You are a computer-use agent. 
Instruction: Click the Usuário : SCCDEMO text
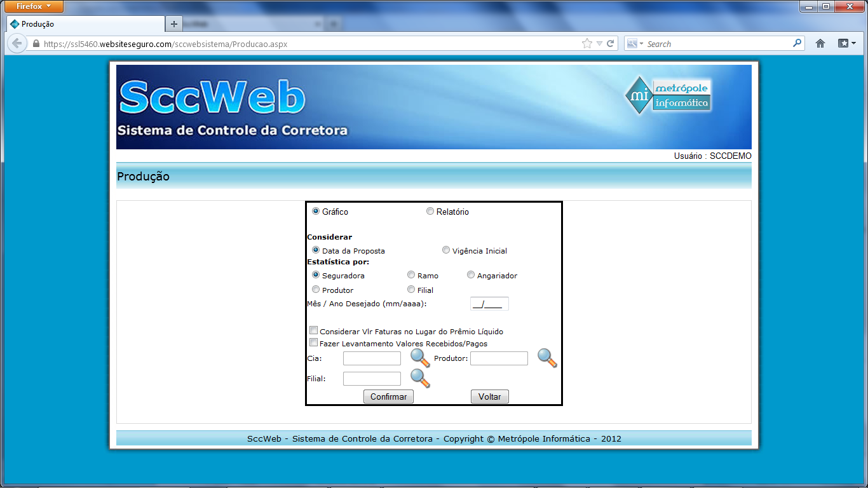point(713,156)
